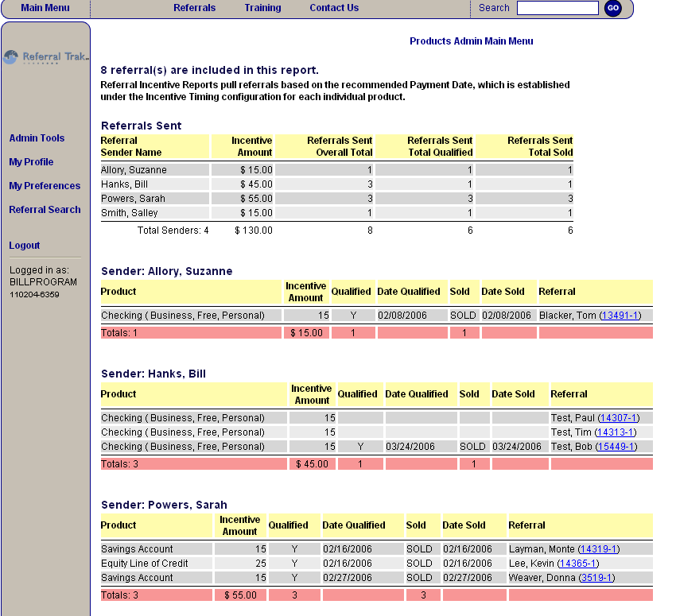Click the '$ 130.00' total incentive amount
This screenshot has width=676, height=616.
pos(254,231)
